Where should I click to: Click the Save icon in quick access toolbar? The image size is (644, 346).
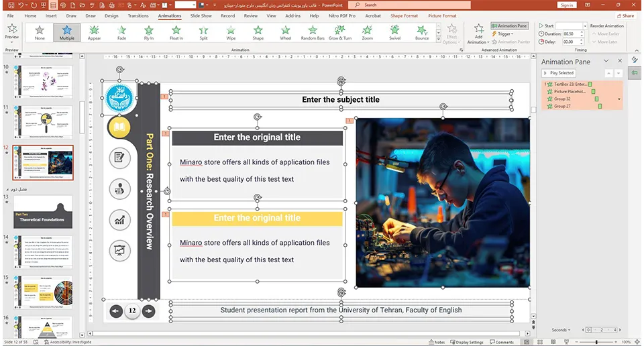click(11, 5)
